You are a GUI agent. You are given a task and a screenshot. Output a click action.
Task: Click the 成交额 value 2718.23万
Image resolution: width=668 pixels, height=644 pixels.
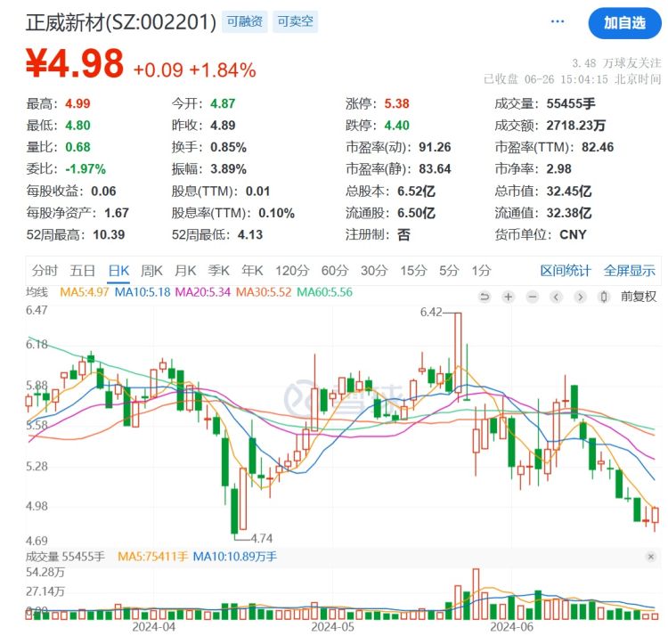coord(576,126)
